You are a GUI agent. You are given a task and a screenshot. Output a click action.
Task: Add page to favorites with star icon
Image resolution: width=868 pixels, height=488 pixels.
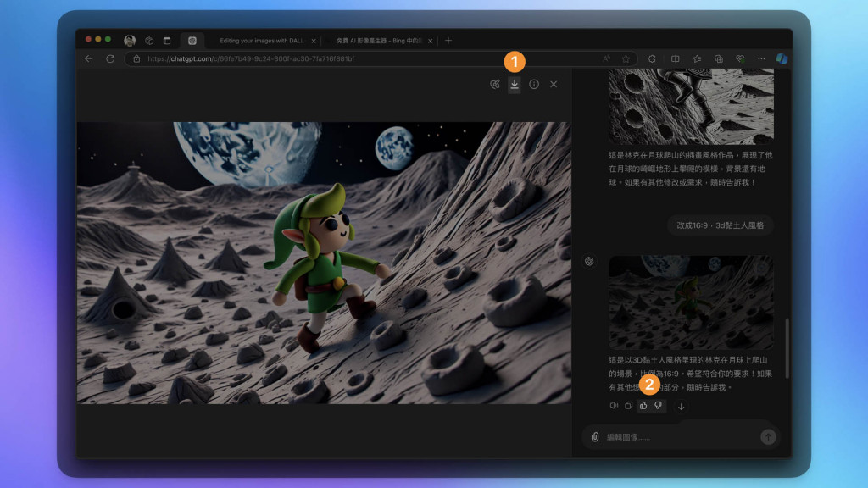point(626,58)
